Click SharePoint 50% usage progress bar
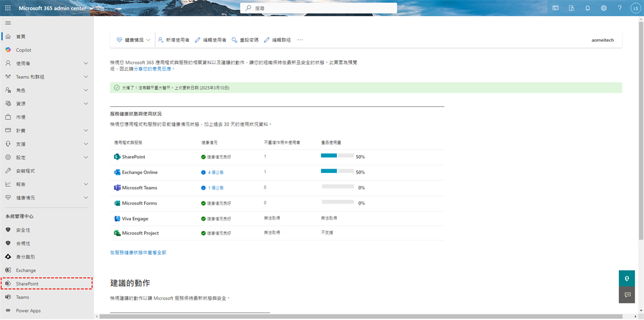Image resolution: width=644 pixels, height=320 pixels. (337, 156)
